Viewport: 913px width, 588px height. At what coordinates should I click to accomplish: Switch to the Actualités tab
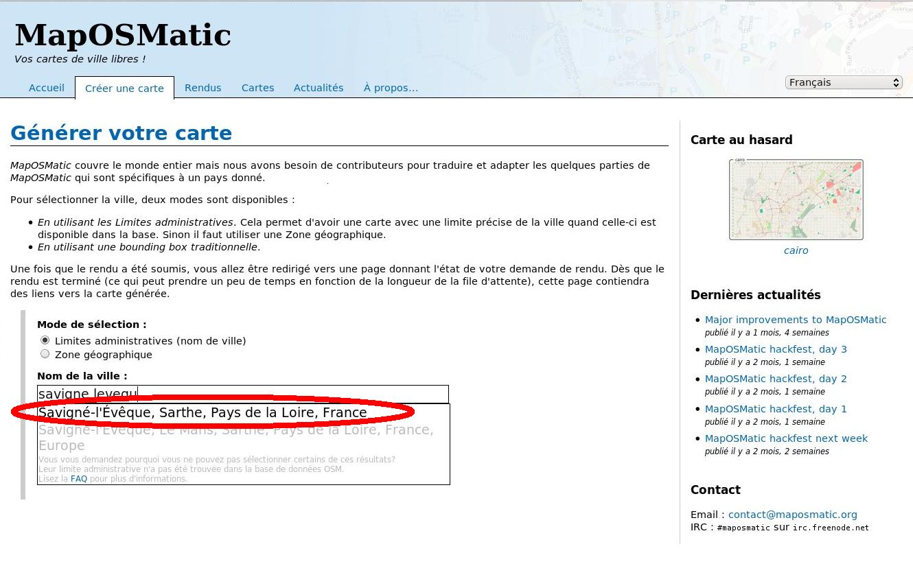319,88
